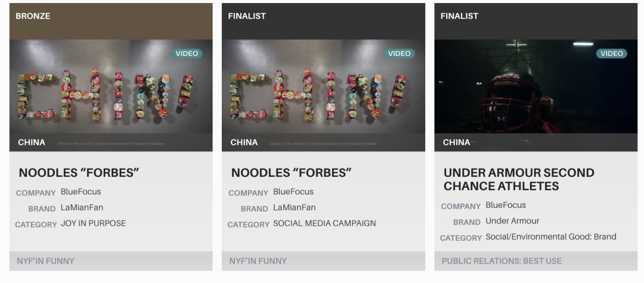Viewport: 644px width, 283px height.
Task: Click VIDEO badge on Bronze Noodles card
Action: tap(187, 53)
